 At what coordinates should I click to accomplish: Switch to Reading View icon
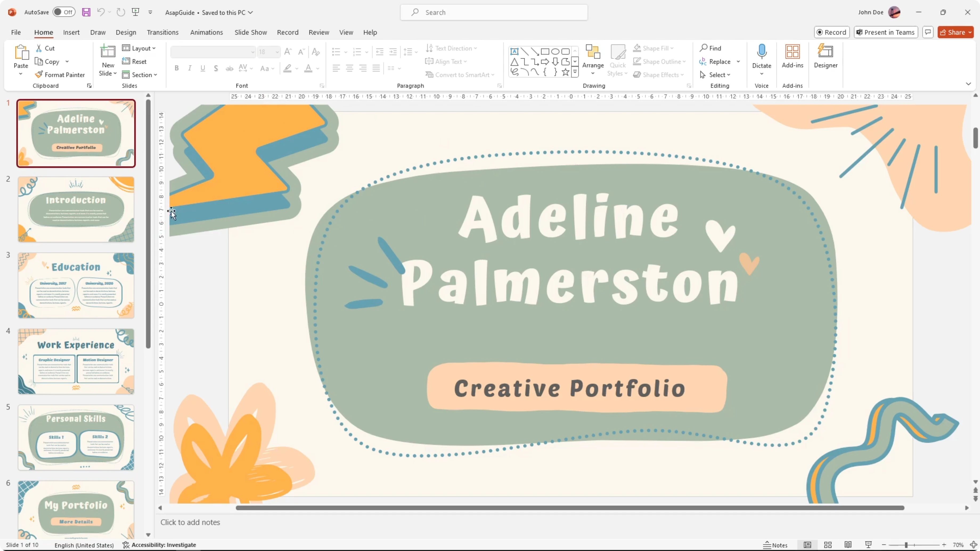pyautogui.click(x=848, y=545)
